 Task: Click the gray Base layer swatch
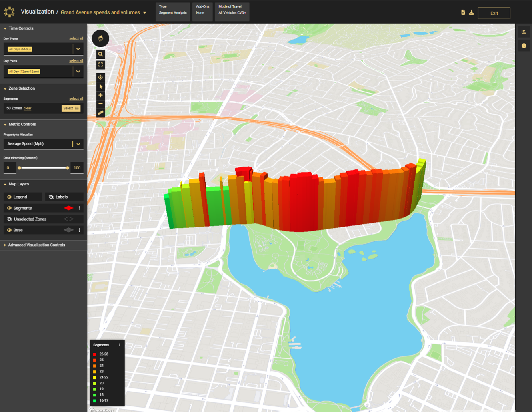click(x=69, y=230)
